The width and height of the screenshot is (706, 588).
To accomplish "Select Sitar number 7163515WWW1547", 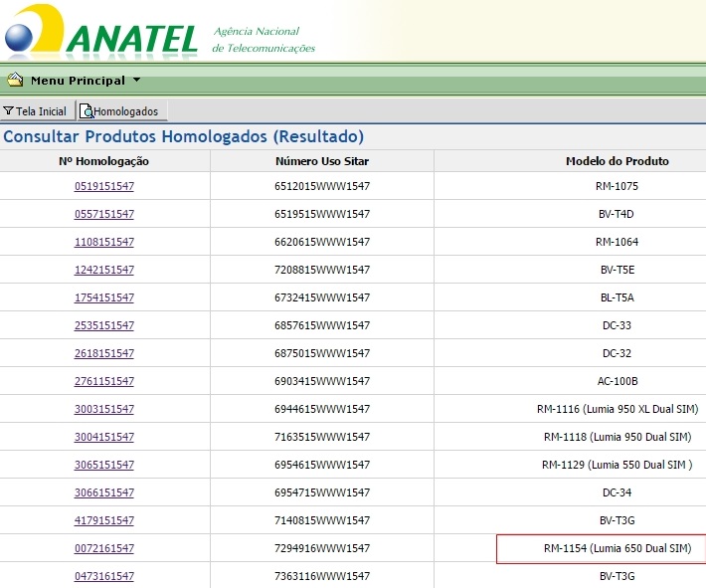I will 322,437.
